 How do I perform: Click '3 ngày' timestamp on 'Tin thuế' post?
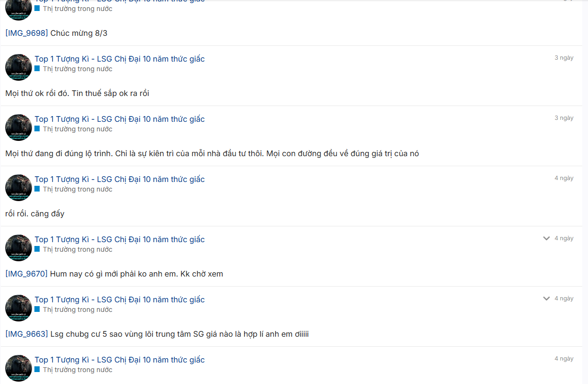pos(564,58)
